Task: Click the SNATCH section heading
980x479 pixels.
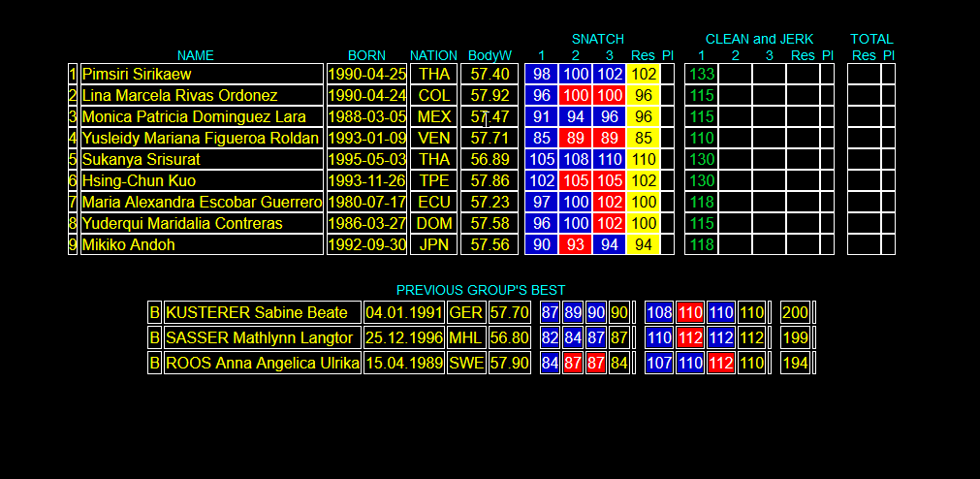Action: click(x=597, y=39)
